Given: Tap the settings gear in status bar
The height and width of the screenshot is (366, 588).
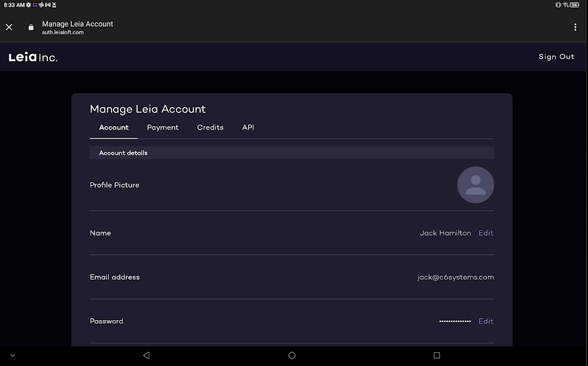Looking at the screenshot, I should (x=29, y=5).
